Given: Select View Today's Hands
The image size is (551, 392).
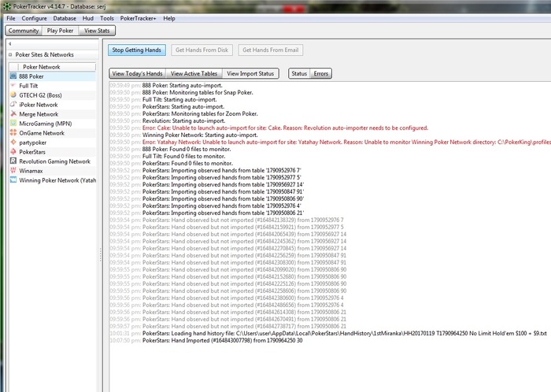Looking at the screenshot, I should coord(138,73).
